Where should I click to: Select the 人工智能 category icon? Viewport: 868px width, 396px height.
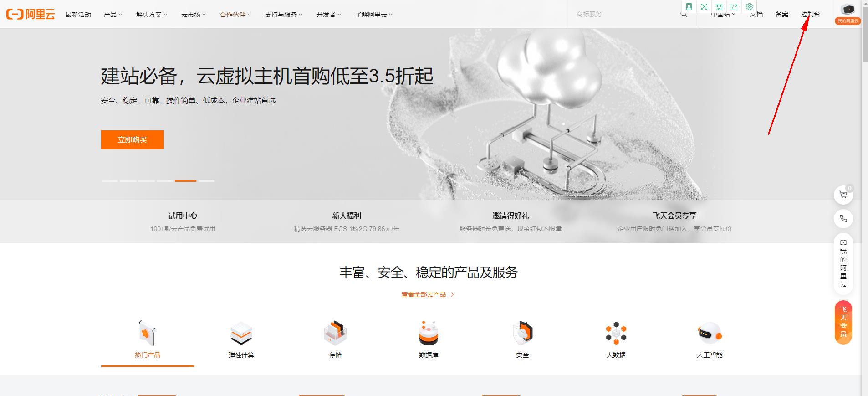710,334
